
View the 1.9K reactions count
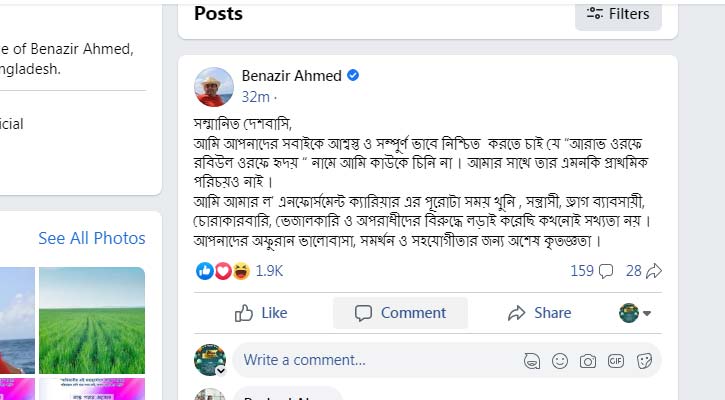point(269,271)
